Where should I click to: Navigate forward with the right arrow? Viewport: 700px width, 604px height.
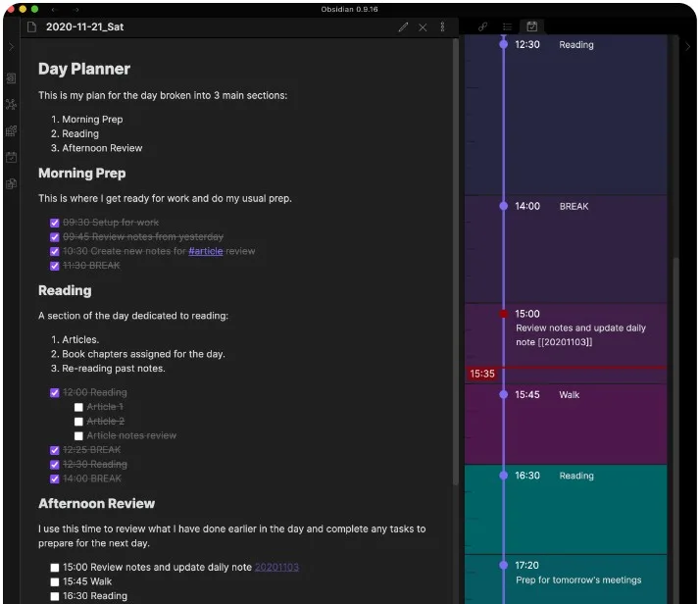(x=75, y=10)
